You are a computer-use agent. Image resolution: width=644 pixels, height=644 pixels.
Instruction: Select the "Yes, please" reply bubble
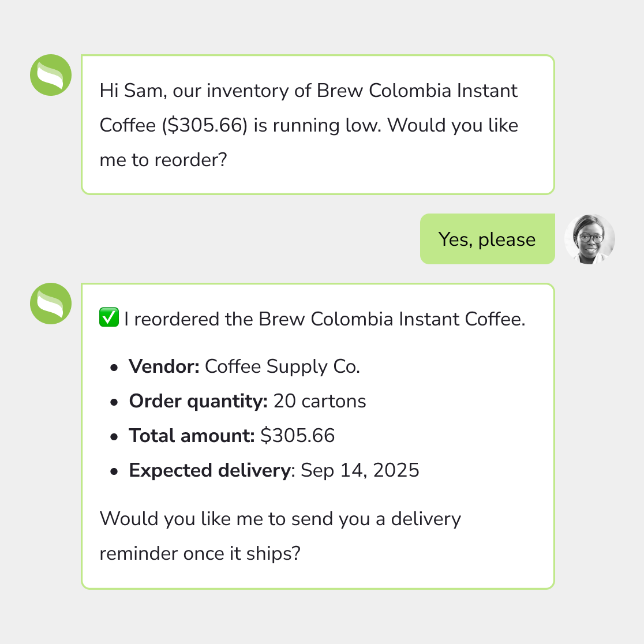point(487,239)
